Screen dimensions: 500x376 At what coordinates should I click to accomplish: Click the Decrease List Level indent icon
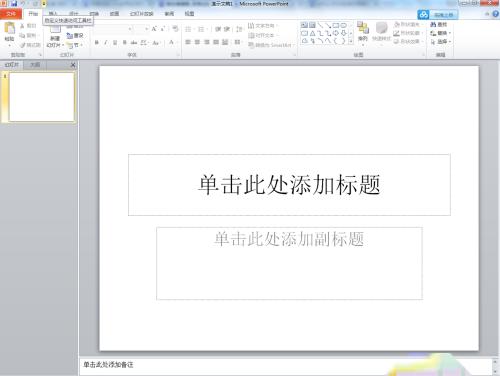[x=218, y=29]
